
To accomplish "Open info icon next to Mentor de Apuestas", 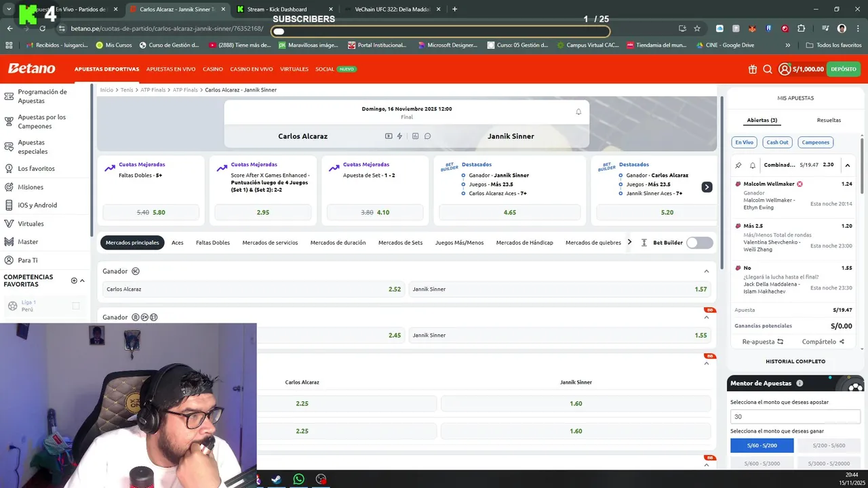I will click(x=800, y=383).
